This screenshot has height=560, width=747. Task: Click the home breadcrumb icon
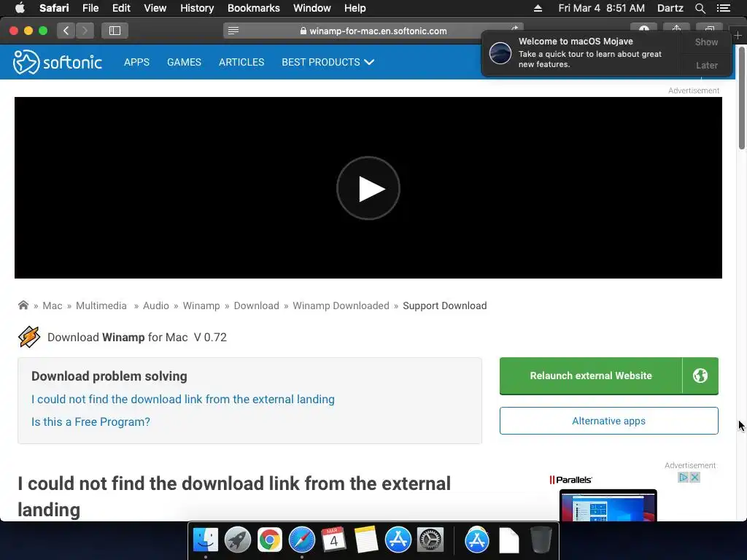tap(23, 306)
